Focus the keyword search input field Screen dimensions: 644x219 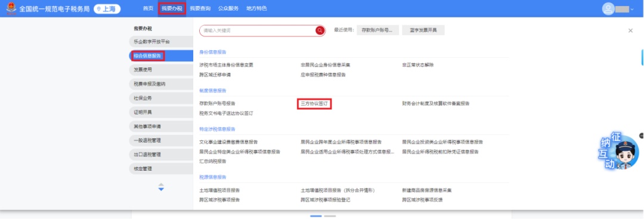(x=257, y=30)
